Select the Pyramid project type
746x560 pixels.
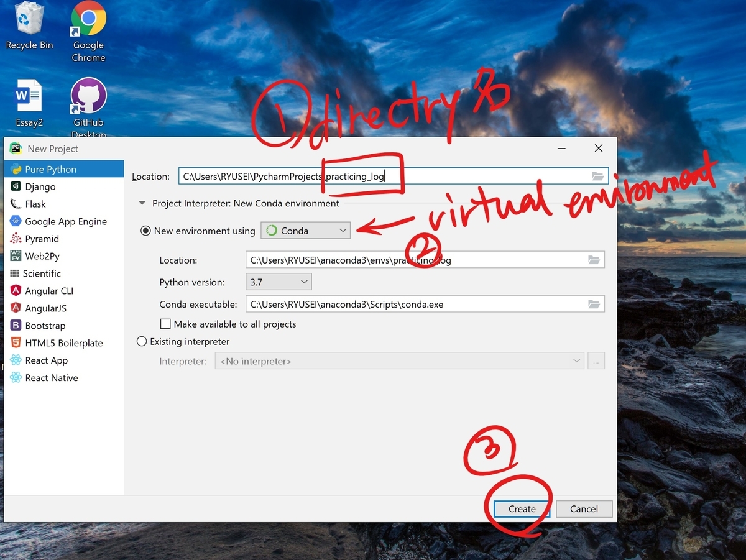point(64,239)
